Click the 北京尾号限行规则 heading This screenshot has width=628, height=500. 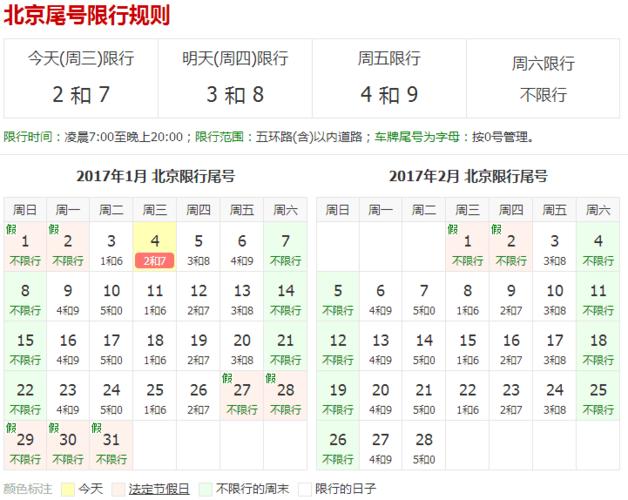[87, 15]
